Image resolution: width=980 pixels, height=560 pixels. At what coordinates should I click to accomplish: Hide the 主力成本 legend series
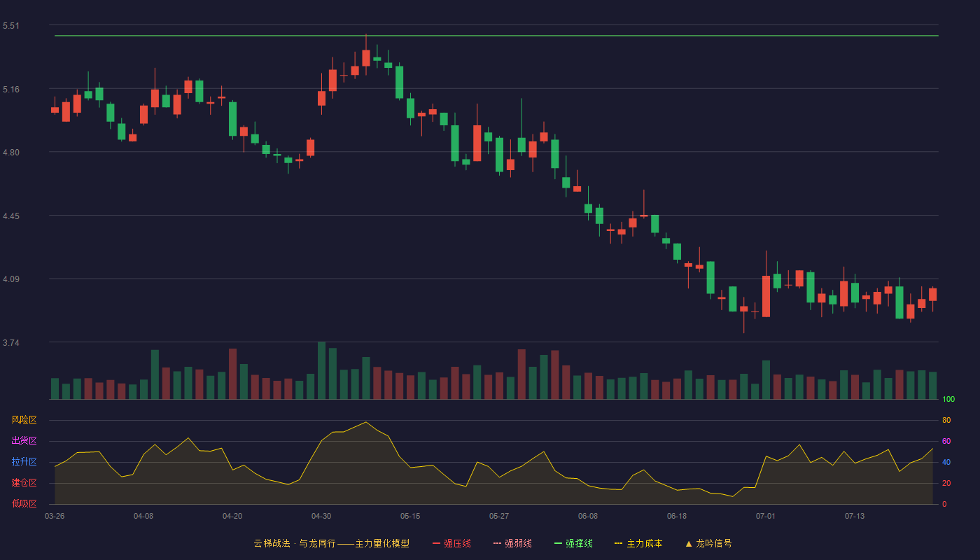(638, 543)
